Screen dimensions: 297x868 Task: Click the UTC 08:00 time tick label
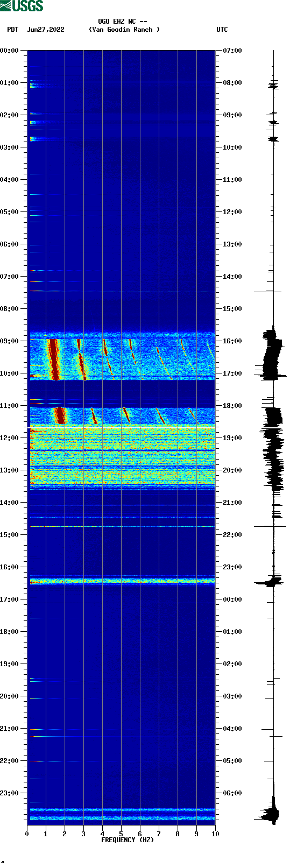point(232,83)
